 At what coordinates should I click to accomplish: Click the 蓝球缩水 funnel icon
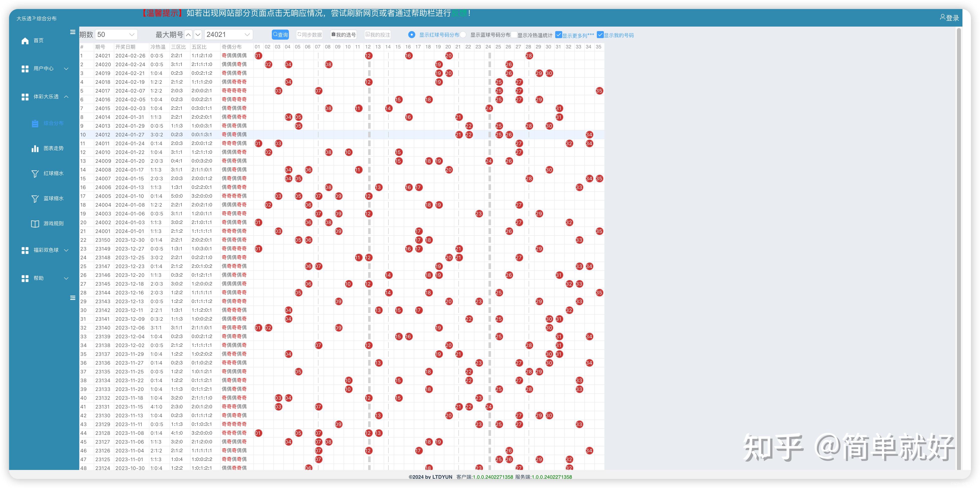coord(35,199)
